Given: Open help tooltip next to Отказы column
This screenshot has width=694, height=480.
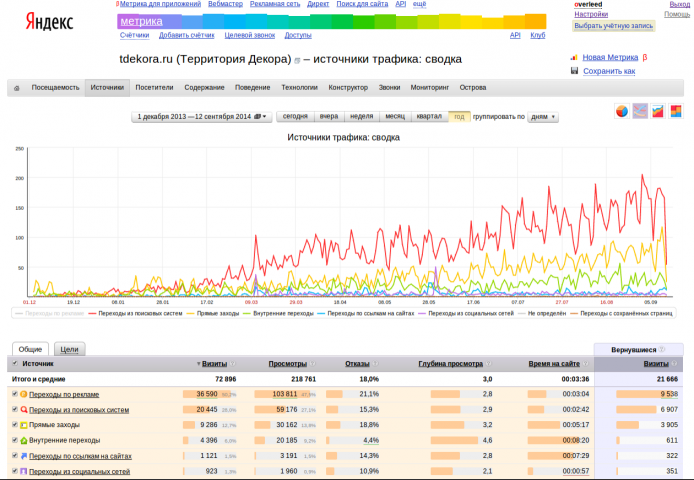Looking at the screenshot, I should pyautogui.click(x=375, y=364).
